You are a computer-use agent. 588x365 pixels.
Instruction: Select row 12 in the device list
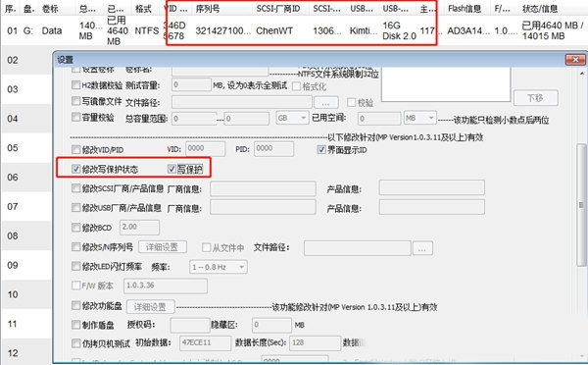[26, 353]
